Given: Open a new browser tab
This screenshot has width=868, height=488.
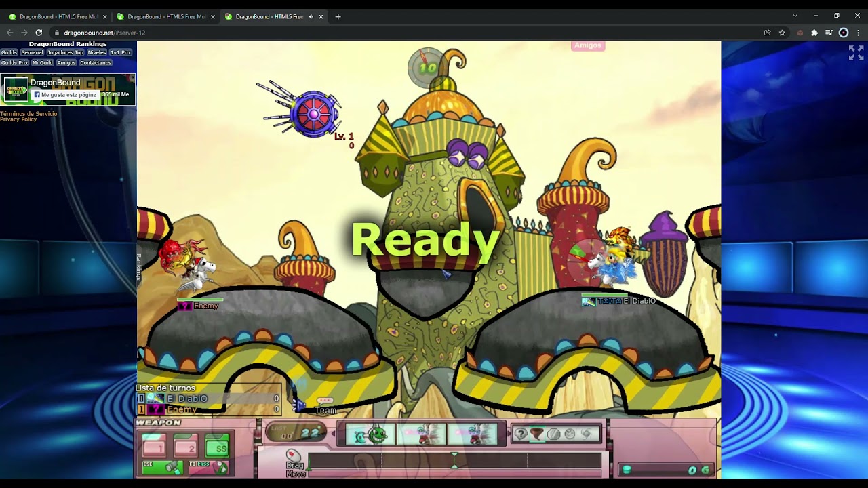Looking at the screenshot, I should [338, 16].
